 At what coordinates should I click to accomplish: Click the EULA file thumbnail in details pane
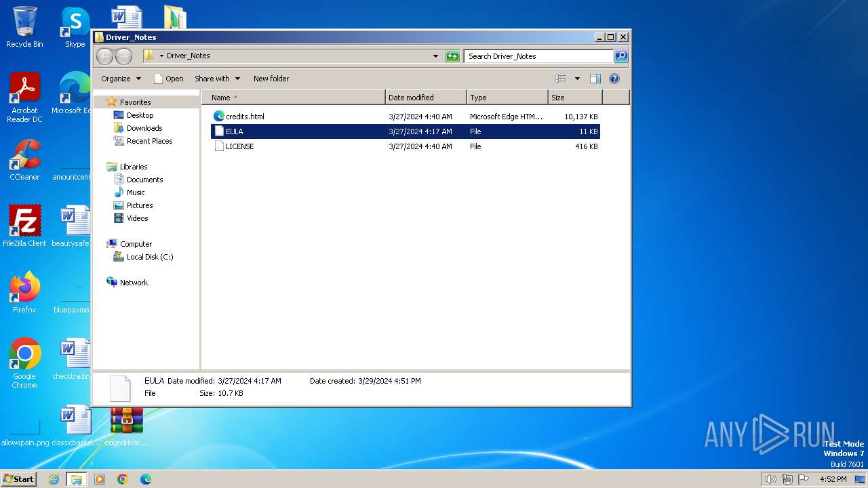(120, 388)
